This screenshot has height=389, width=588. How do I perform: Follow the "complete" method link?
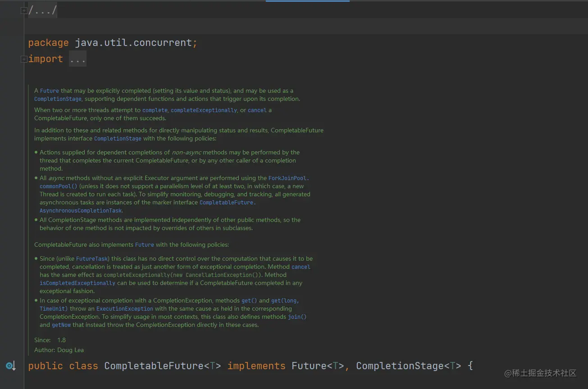coord(155,110)
